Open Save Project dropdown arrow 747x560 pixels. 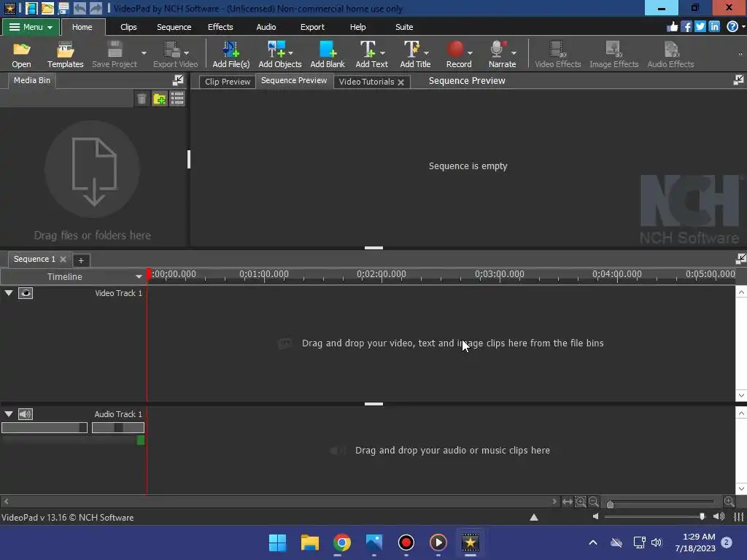click(144, 52)
